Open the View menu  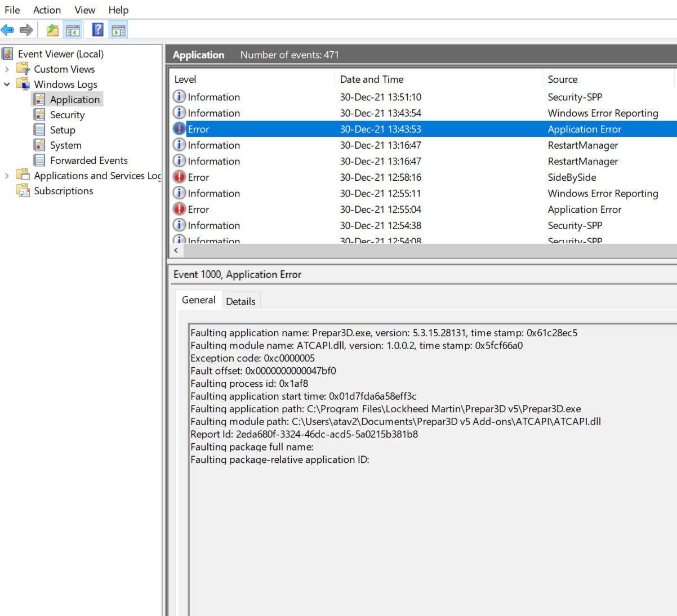84,10
